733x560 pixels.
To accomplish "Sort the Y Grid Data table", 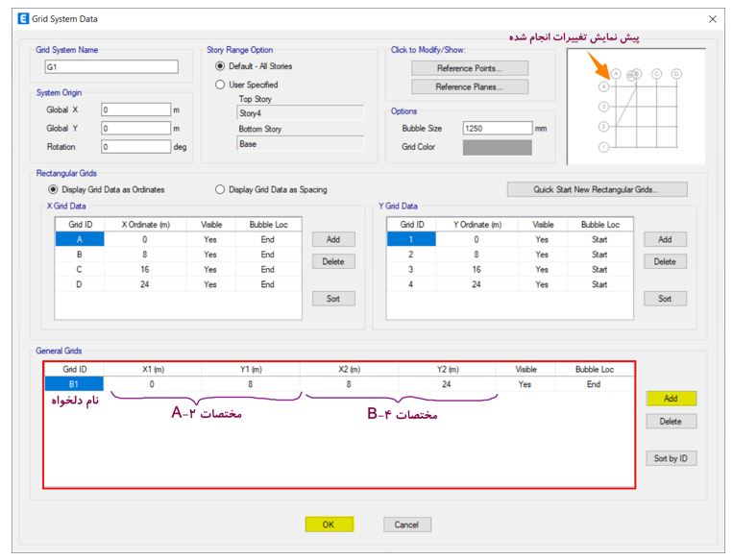I will pyautogui.click(x=665, y=298).
